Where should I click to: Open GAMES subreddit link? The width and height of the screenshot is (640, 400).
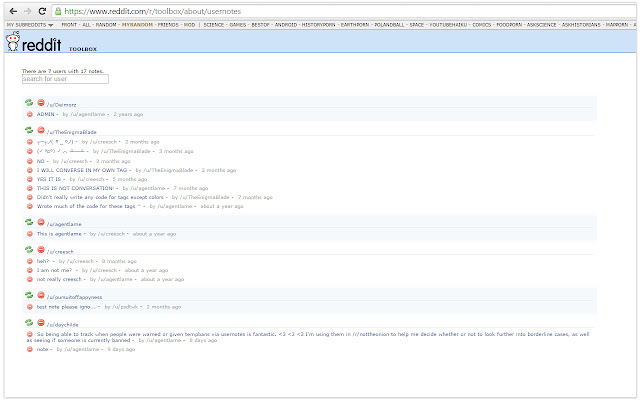(238, 25)
